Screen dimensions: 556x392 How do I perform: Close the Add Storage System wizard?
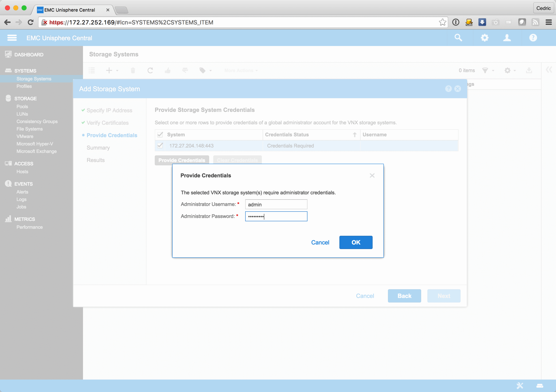458,89
